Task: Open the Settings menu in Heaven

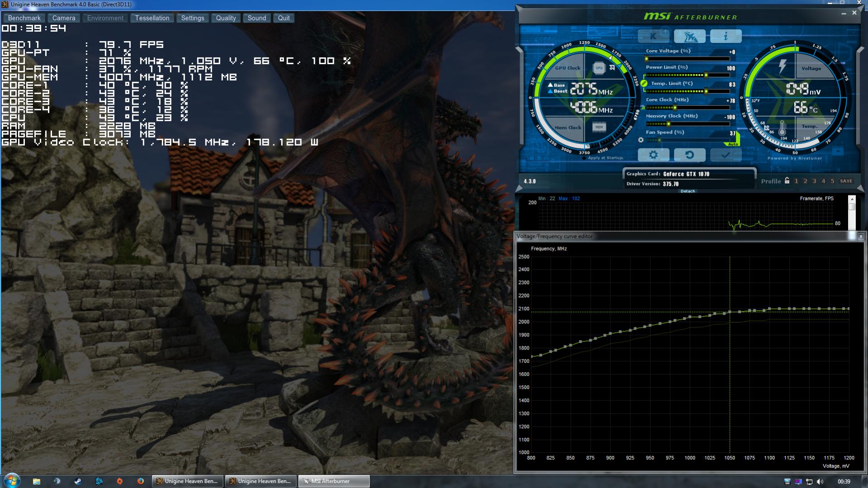Action: pos(193,18)
